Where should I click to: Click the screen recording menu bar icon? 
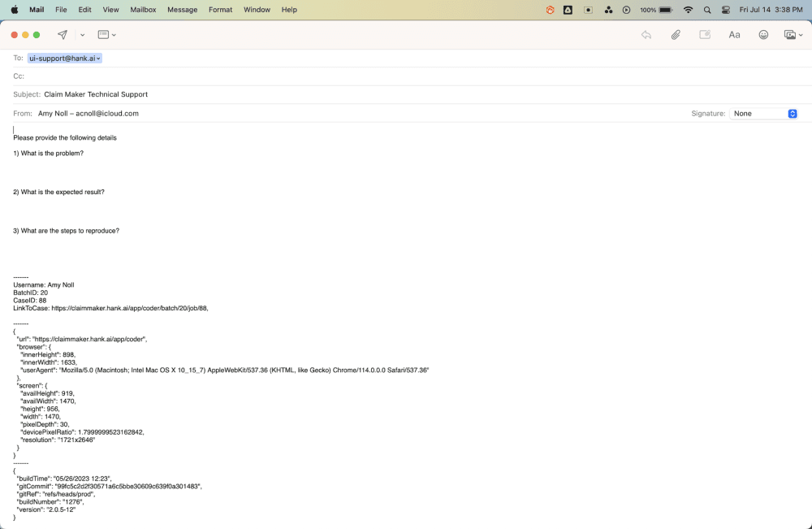(588, 9)
